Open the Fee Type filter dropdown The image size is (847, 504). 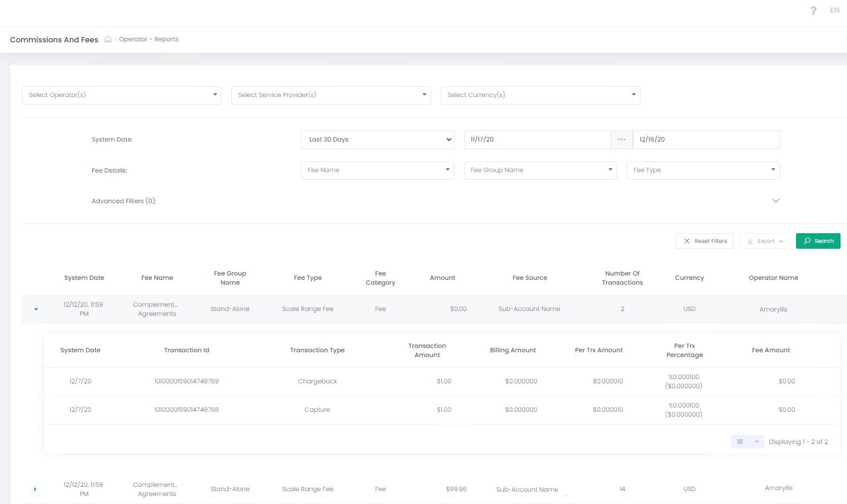(x=703, y=170)
